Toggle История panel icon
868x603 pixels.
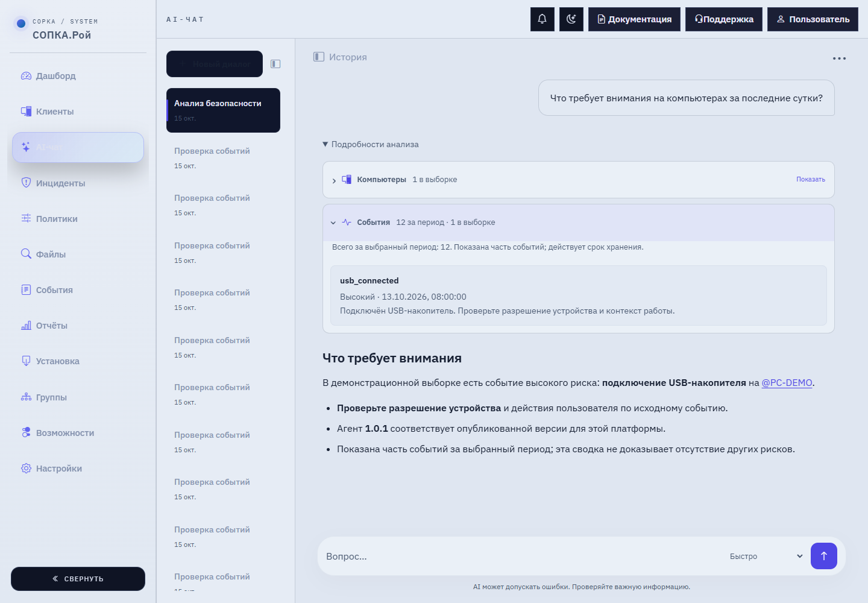(x=319, y=57)
